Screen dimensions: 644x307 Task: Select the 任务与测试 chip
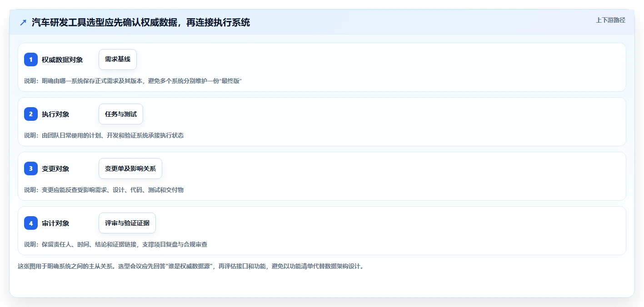click(121, 114)
